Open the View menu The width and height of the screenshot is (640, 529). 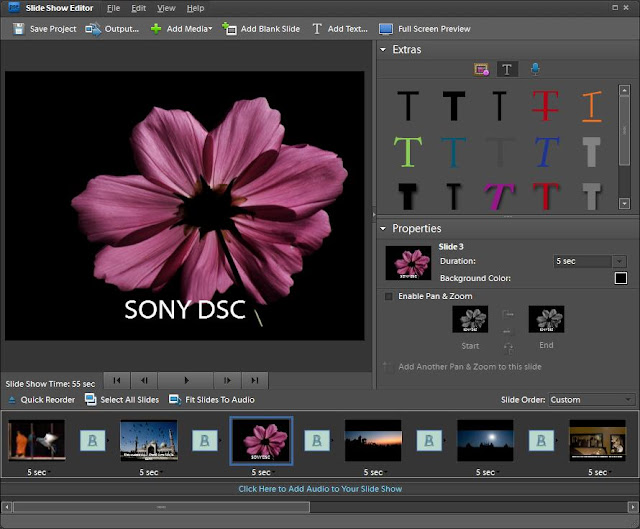(166, 8)
